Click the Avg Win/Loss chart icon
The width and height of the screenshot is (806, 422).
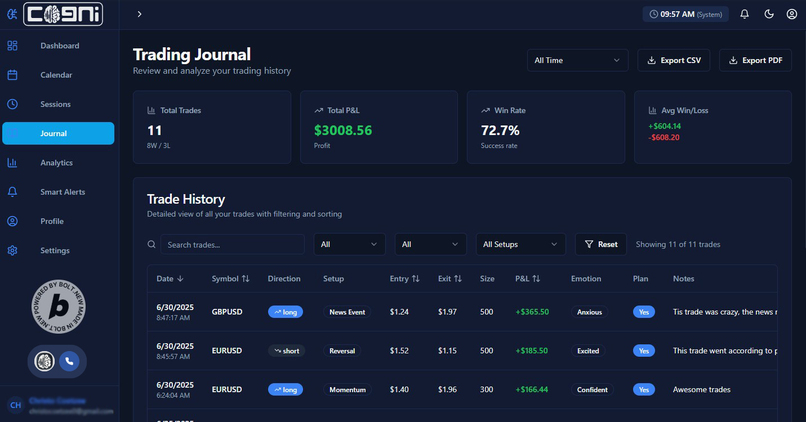[652, 111]
